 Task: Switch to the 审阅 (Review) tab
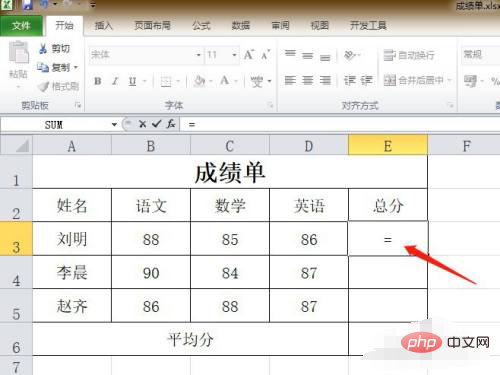point(280,26)
